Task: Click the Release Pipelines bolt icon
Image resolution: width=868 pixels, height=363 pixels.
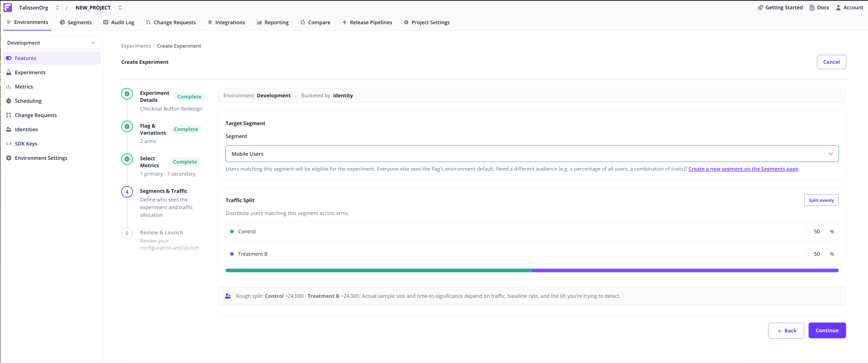Action: coord(344,22)
